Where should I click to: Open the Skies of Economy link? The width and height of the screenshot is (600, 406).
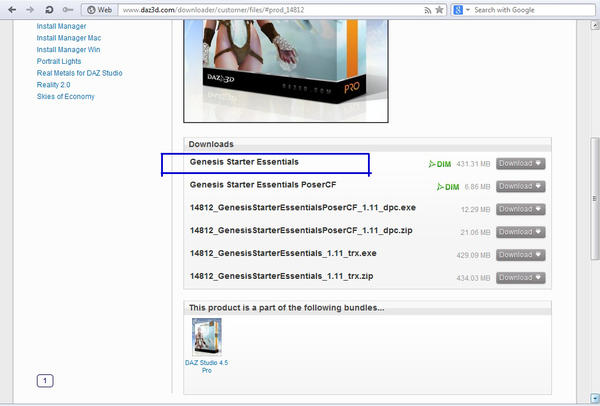pos(65,96)
